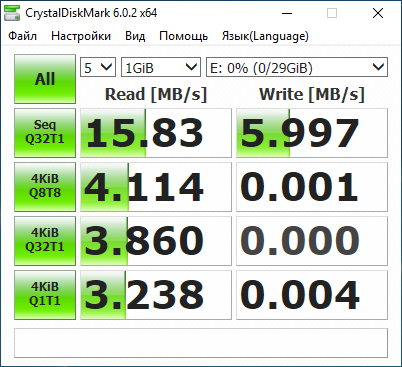This screenshot has height=367, width=402.
Task: Open the test count dropdown showing 5
Action: (98, 67)
